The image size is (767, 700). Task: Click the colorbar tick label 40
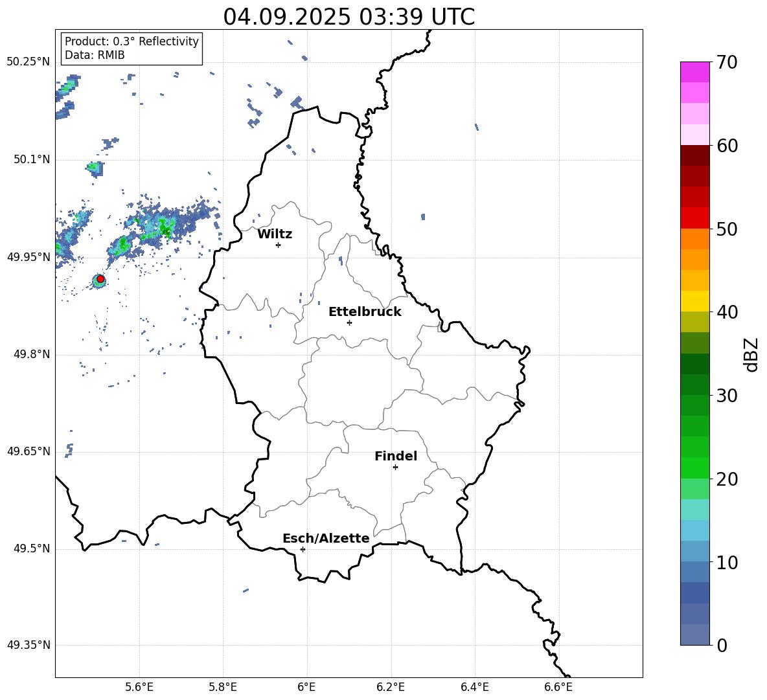point(727,312)
